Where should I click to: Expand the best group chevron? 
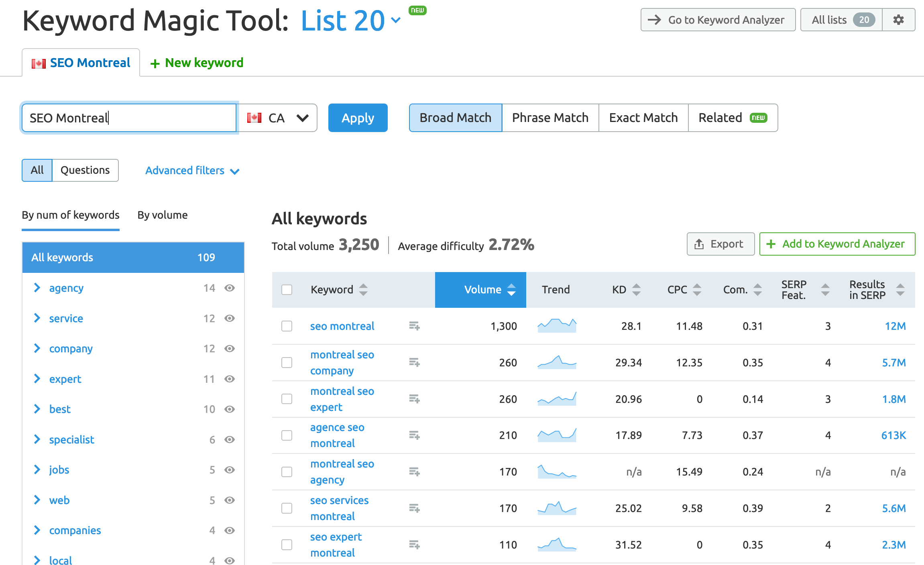tap(37, 409)
